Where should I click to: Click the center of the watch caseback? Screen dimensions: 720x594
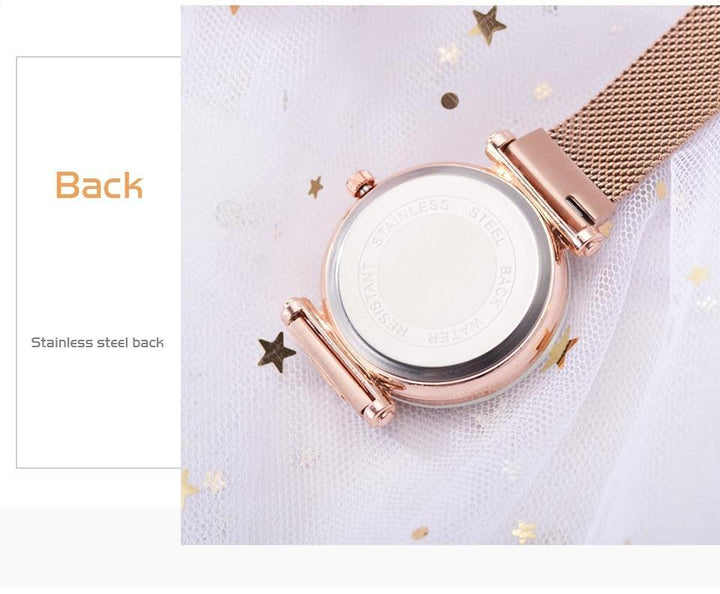click(437, 273)
